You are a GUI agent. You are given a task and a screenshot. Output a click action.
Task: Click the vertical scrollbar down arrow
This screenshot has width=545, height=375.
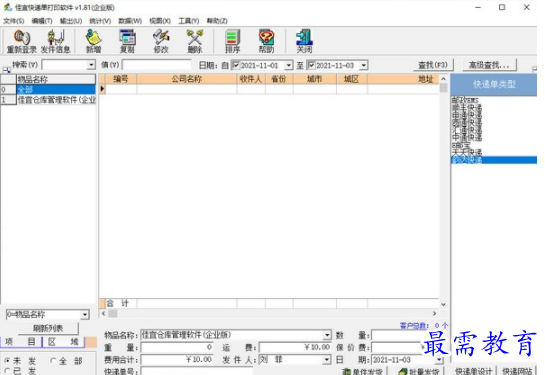click(443, 304)
